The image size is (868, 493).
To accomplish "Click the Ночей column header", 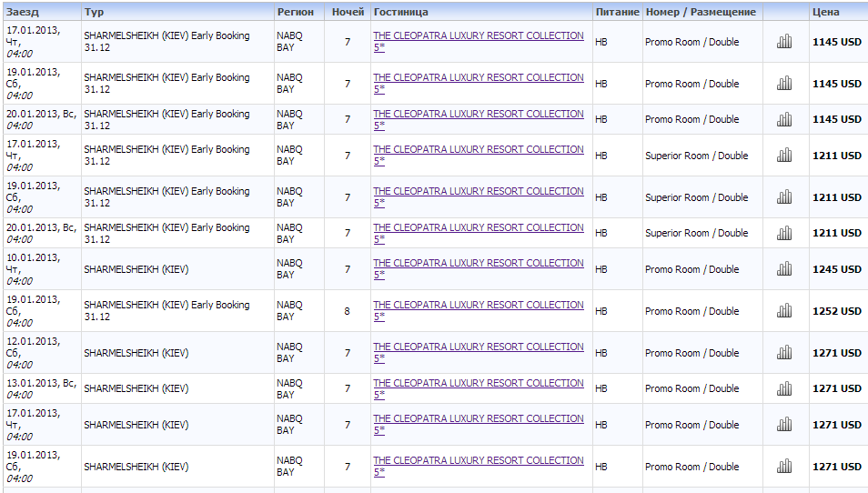I will 347,12.
